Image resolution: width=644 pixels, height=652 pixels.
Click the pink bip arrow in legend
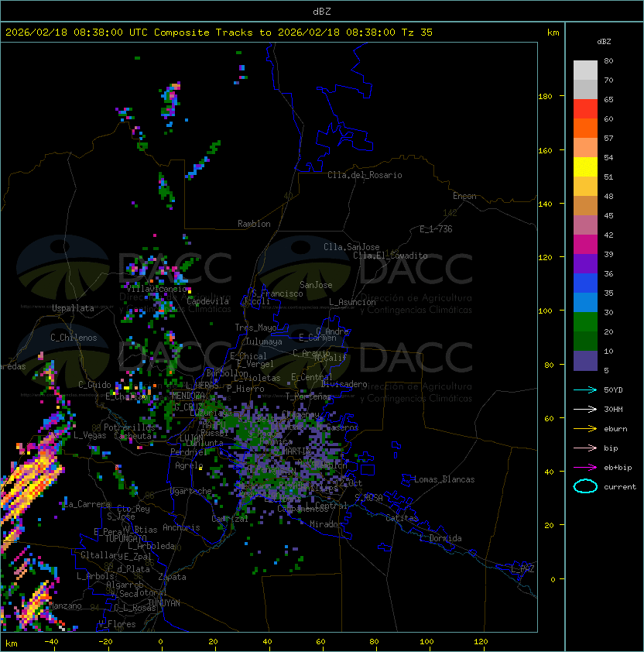[585, 448]
